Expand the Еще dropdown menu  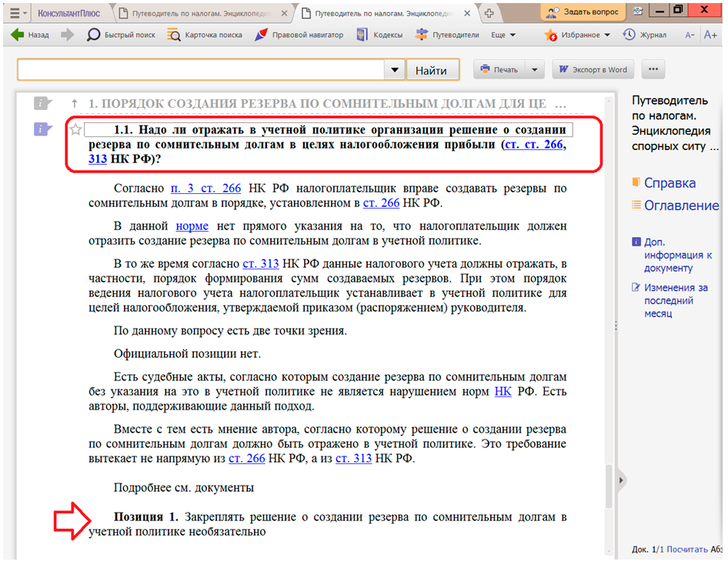(503, 35)
